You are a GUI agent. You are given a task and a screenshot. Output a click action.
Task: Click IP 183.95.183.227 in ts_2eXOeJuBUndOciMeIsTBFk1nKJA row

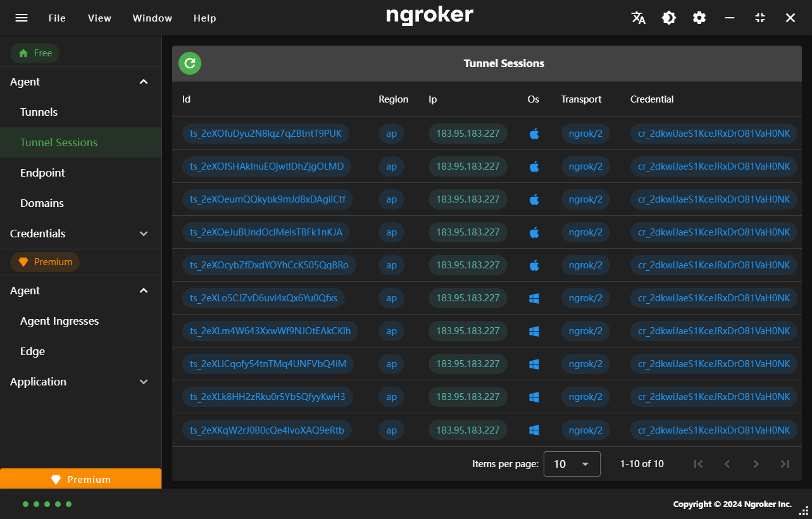click(x=468, y=232)
